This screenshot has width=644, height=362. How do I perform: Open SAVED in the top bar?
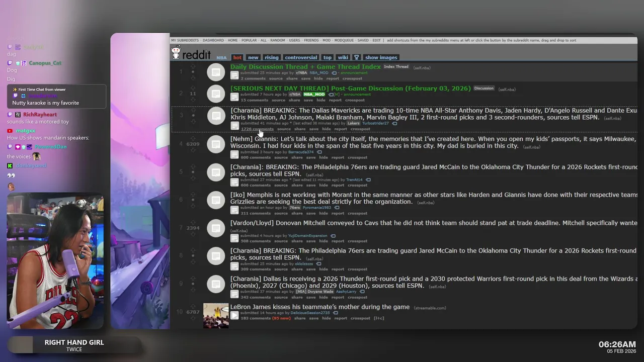click(363, 40)
